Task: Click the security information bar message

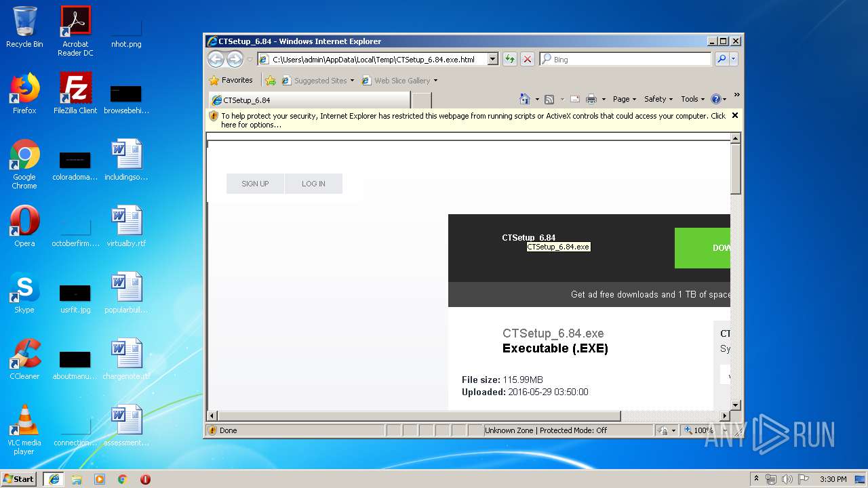Action: click(473, 120)
